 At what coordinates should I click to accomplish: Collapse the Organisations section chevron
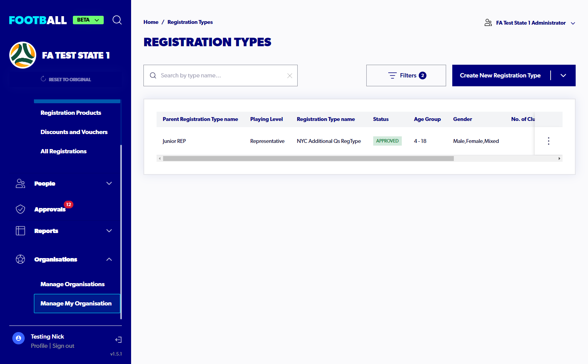[x=109, y=259]
